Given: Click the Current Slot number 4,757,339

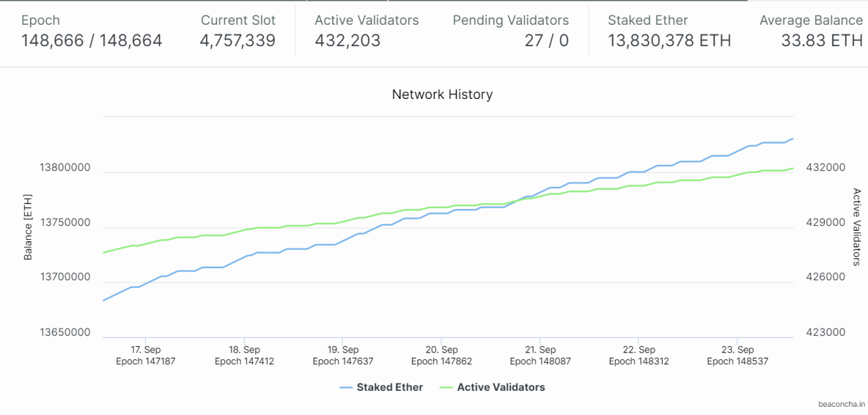Looking at the screenshot, I should point(238,41).
